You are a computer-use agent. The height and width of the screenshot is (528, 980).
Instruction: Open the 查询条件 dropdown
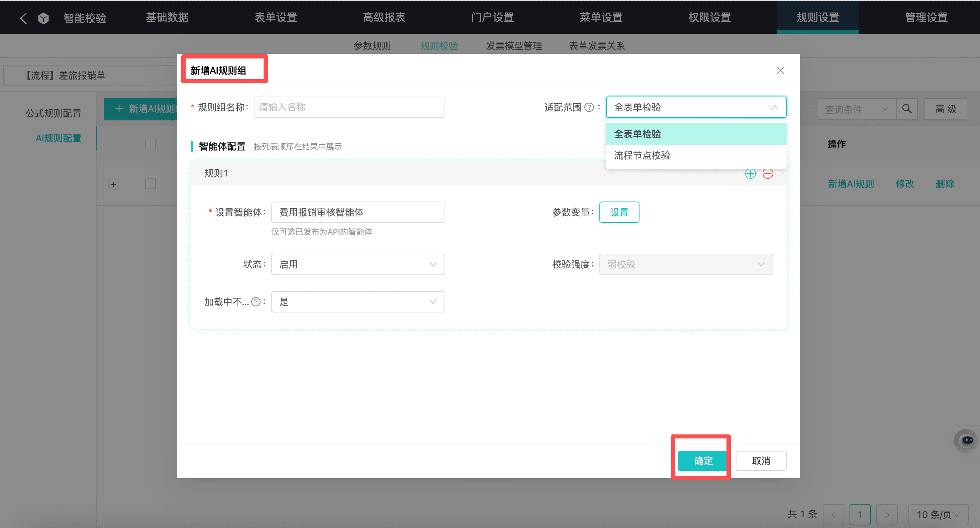pos(856,109)
